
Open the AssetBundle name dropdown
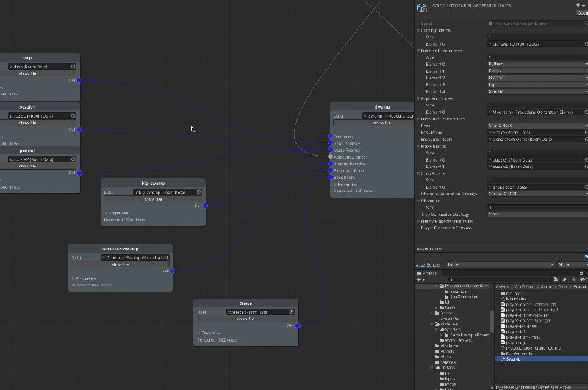[500, 264]
